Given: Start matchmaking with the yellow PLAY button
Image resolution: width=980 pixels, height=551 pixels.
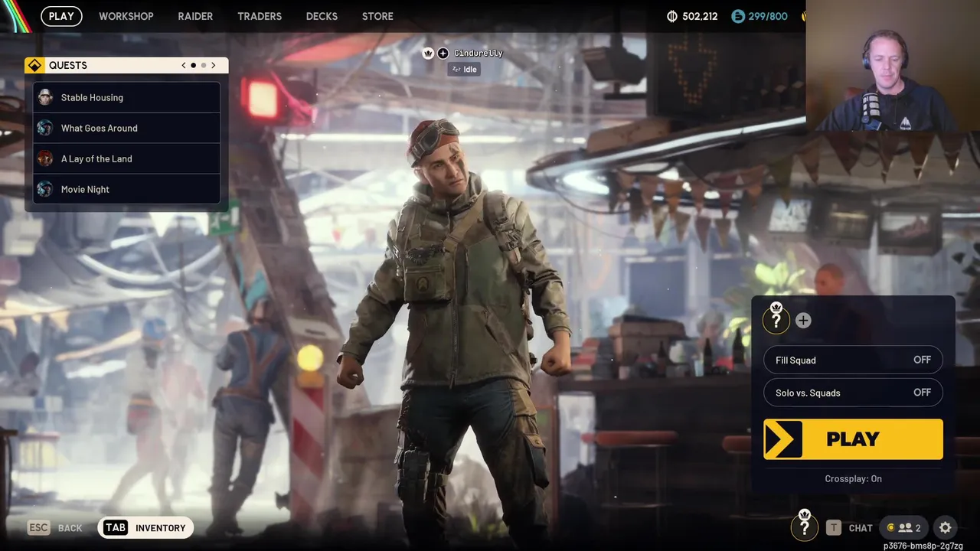Looking at the screenshot, I should point(853,439).
